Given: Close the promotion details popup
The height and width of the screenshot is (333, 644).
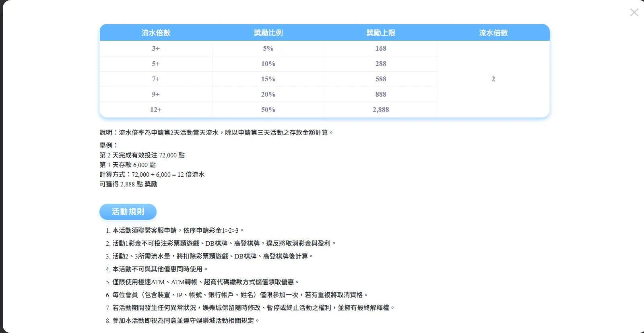Looking at the screenshot, I should point(634,12).
